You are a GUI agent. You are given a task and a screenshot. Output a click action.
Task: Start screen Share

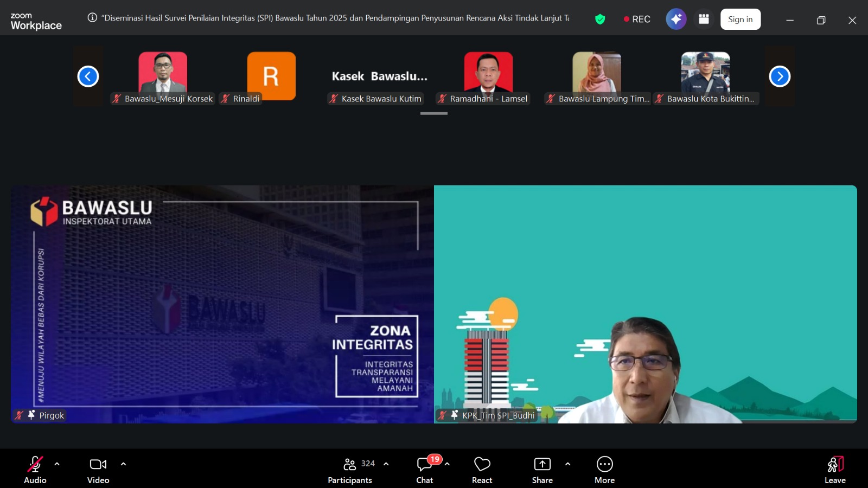coord(542,470)
